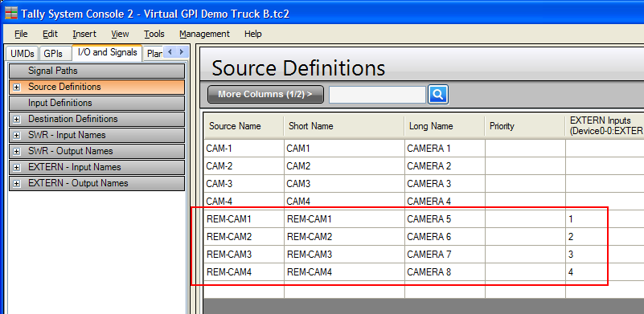
Task: Expand SWR - Output Names node
Action: 16,151
